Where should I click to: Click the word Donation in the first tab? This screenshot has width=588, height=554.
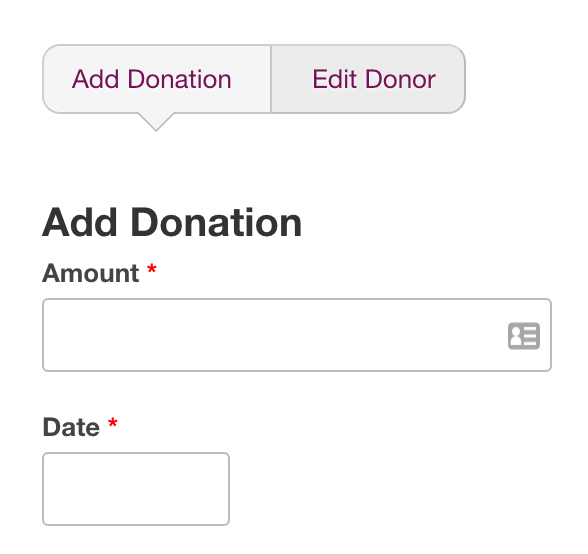point(179,79)
